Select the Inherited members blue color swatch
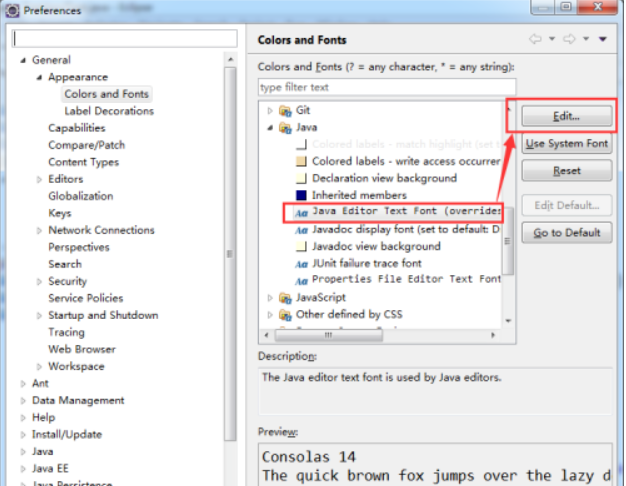626x486 pixels. (x=301, y=195)
